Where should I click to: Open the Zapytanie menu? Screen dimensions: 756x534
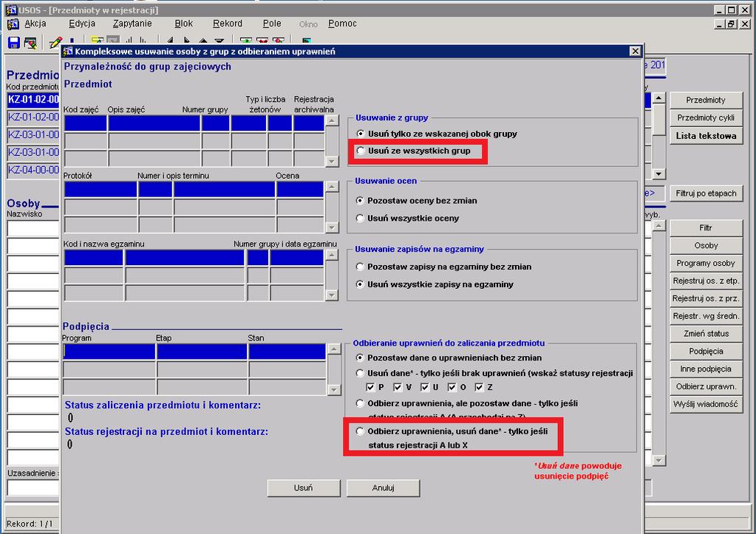tap(132, 24)
